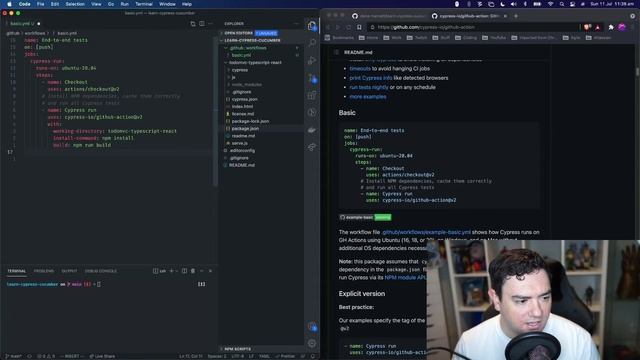This screenshot has width=640, height=360.
Task: Kill terminal with trash icon
Action: coord(193,271)
